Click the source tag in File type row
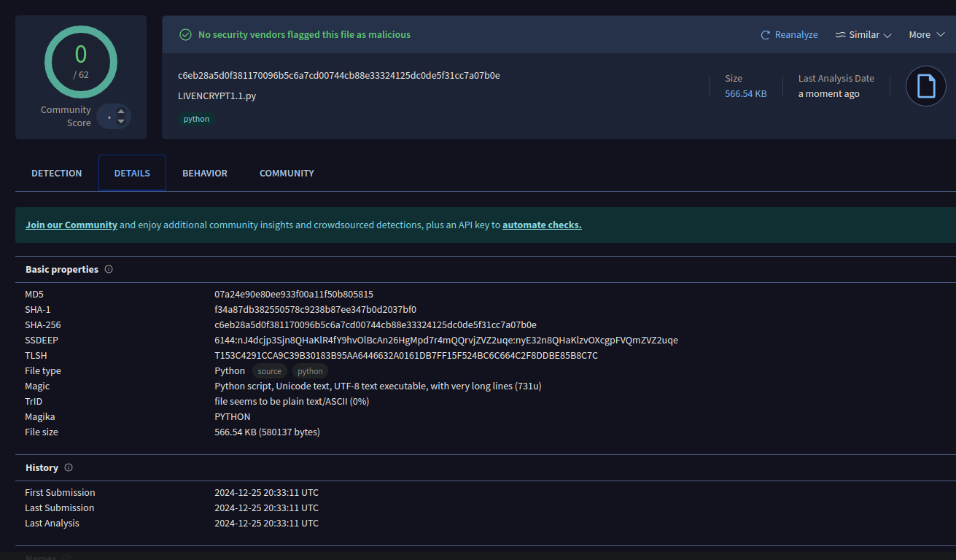The height and width of the screenshot is (560, 956). (270, 371)
